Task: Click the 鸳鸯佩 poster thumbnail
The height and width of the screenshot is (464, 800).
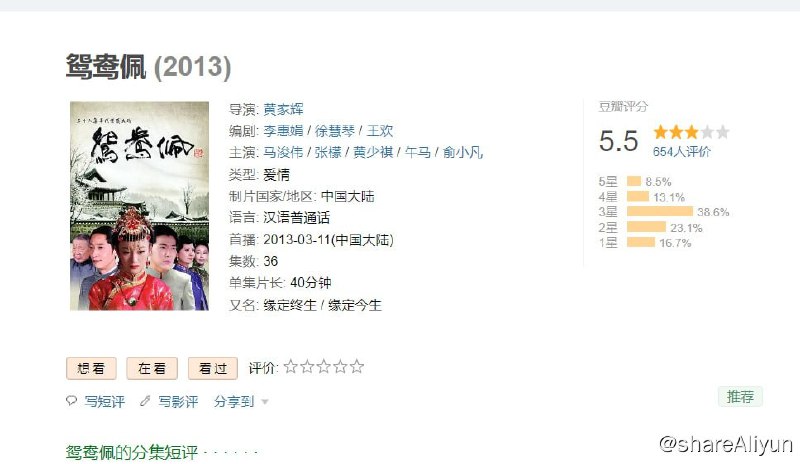Action: 139,206
